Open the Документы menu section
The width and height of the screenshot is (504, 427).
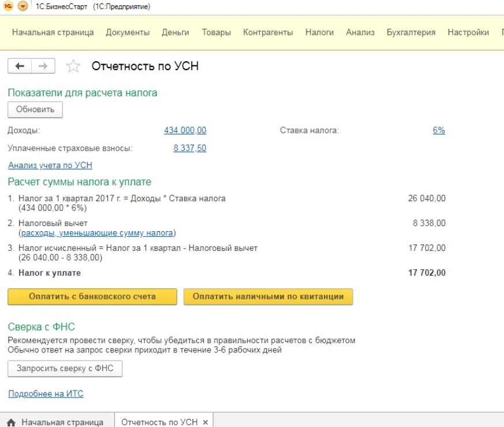tap(128, 32)
